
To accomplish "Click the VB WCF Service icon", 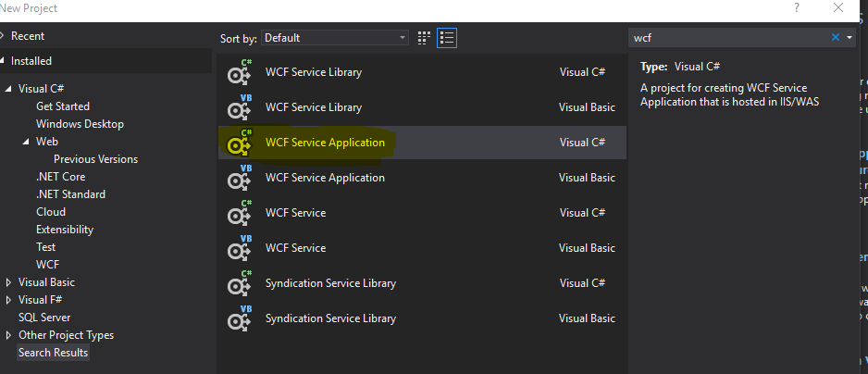I will 240,249.
